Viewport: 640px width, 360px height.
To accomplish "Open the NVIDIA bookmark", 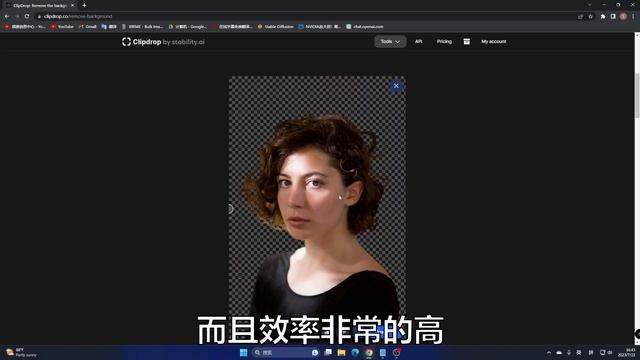I will coord(319,27).
